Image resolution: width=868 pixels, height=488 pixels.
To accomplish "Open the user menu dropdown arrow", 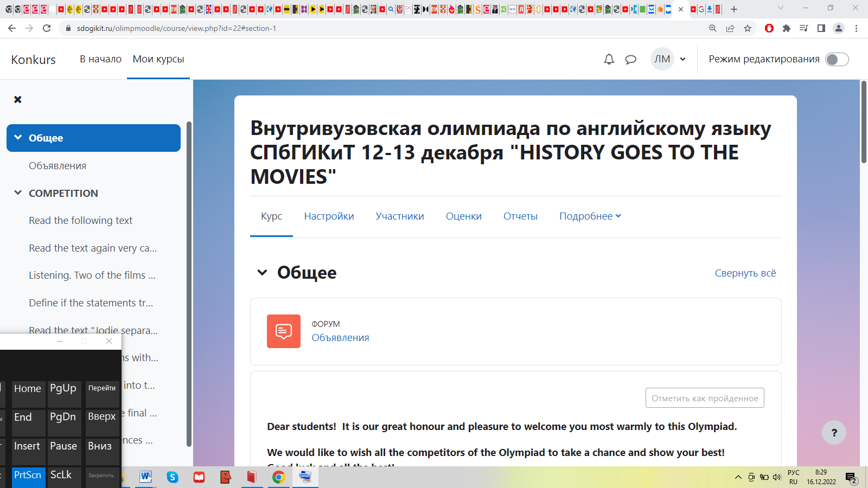I will pos(682,60).
